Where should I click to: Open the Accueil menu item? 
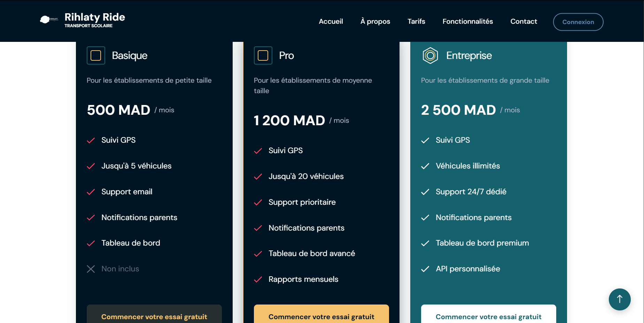coord(331,22)
